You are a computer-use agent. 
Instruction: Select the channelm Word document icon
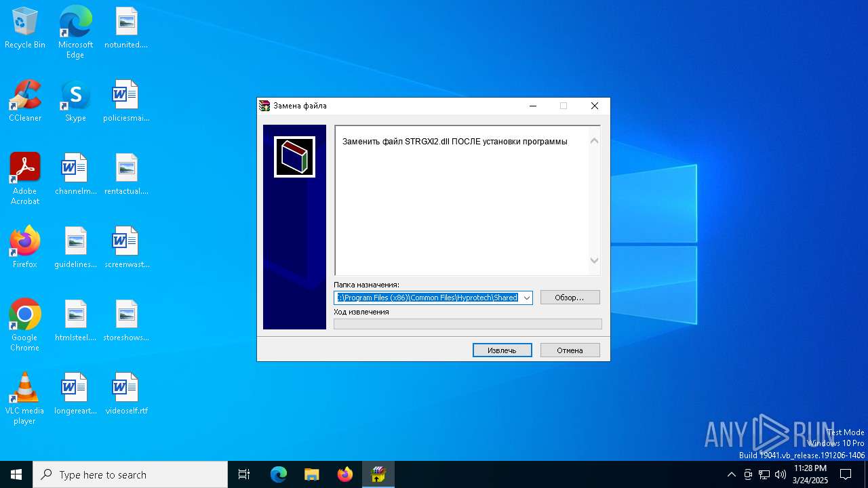(x=75, y=175)
